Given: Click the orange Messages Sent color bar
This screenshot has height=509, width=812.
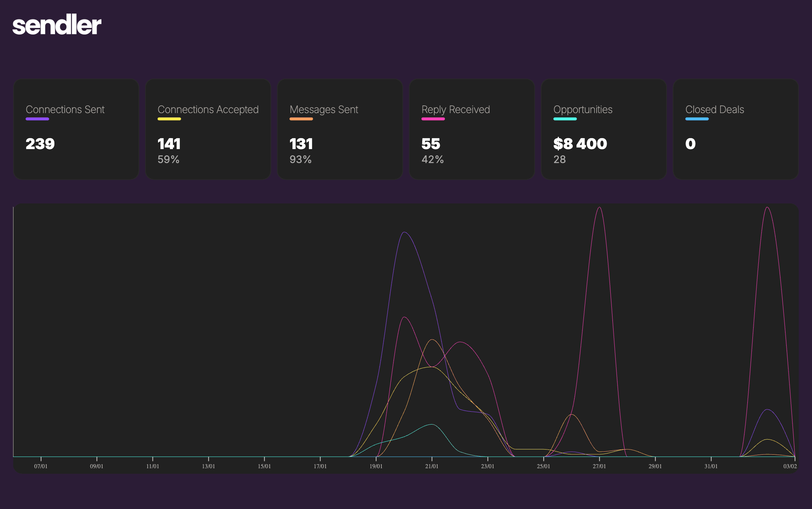Looking at the screenshot, I should pyautogui.click(x=301, y=119).
